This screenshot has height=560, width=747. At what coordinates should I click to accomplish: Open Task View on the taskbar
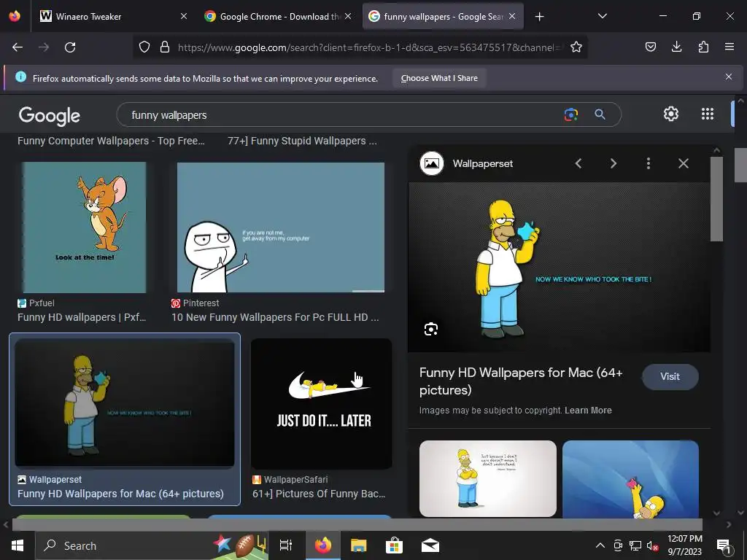tap(286, 545)
